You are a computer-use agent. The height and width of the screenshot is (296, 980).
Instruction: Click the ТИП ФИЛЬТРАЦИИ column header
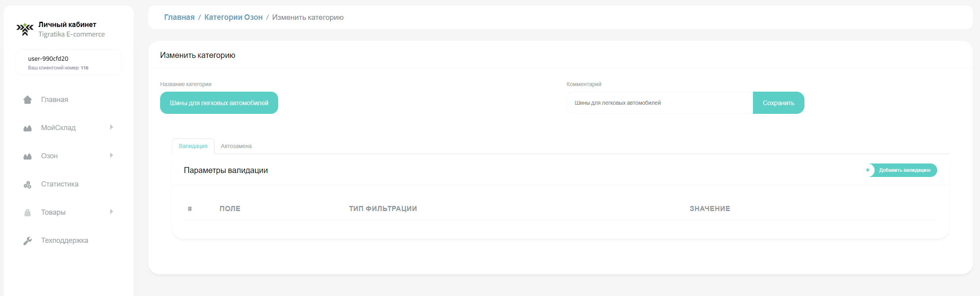tap(383, 209)
